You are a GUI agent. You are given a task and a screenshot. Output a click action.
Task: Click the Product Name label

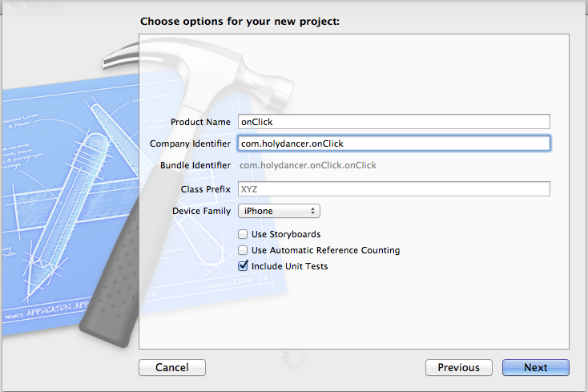pyautogui.click(x=200, y=122)
